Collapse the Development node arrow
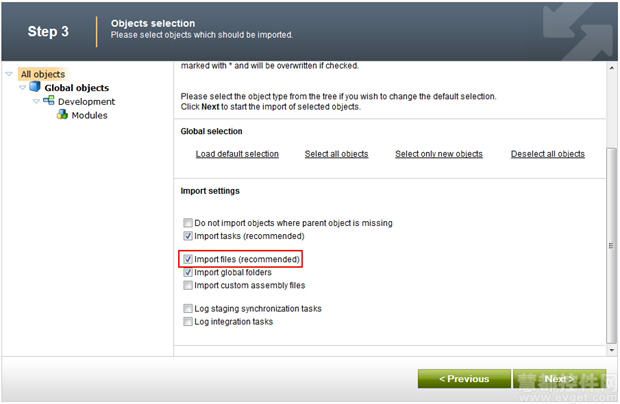 tap(36, 102)
